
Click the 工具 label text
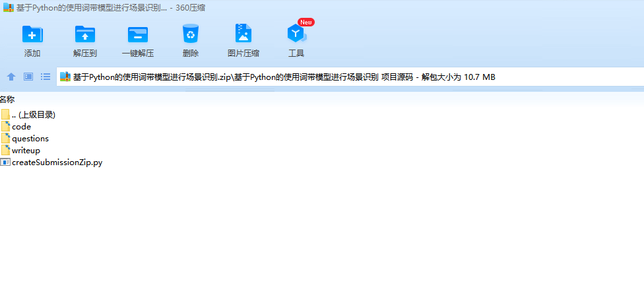[296, 54]
